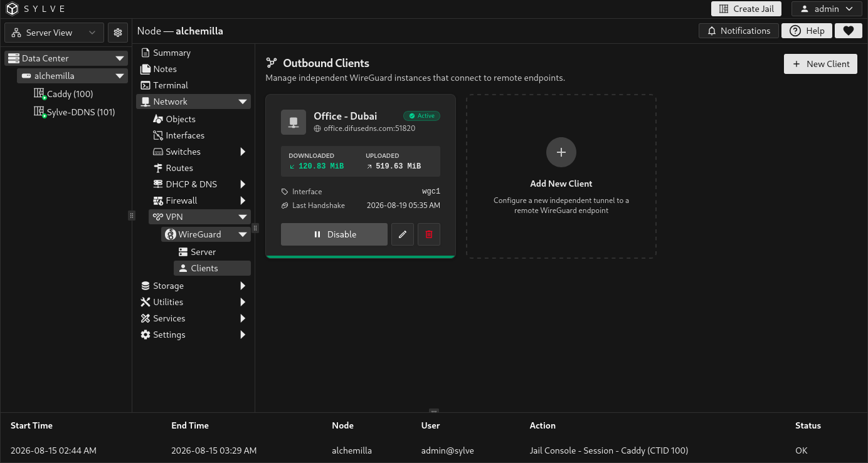Click the Active status badge

coord(421,116)
